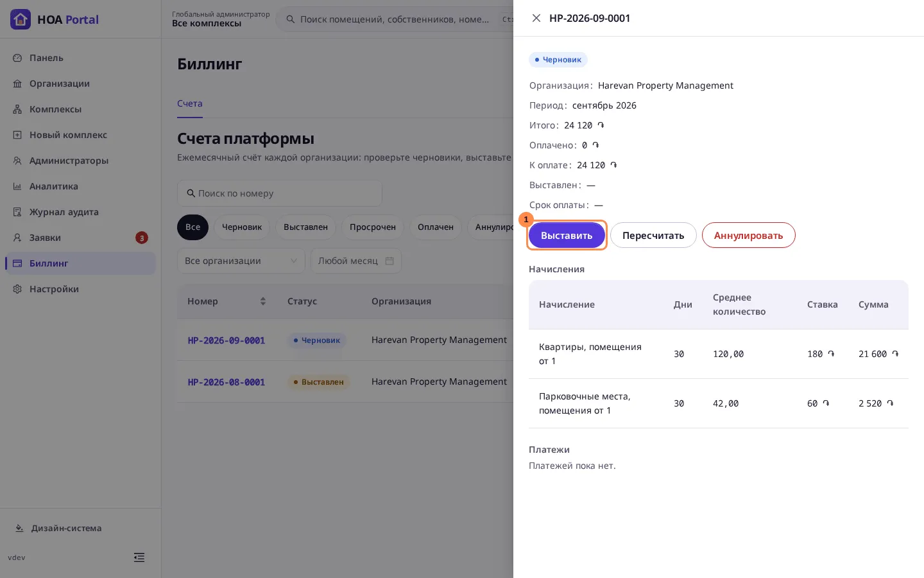Expand the Все организации dropdown
This screenshot has width=924, height=578.
pos(241,261)
